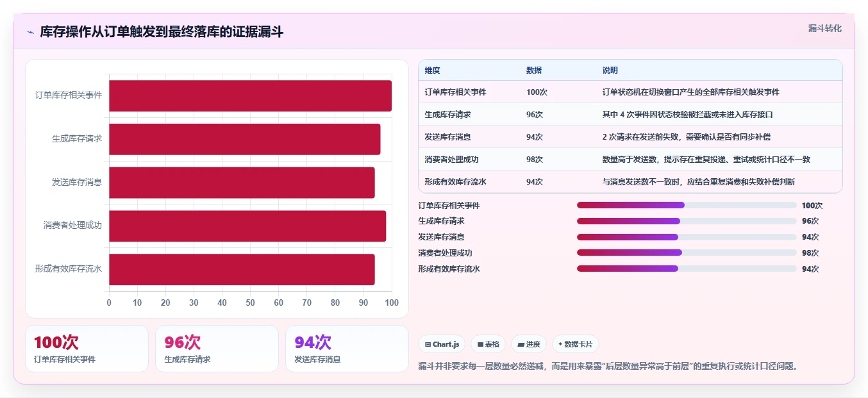Click the panel title 库存操作从订单触发到最终落库的证据漏斗
Screen dimensions: 868x398
point(162,32)
